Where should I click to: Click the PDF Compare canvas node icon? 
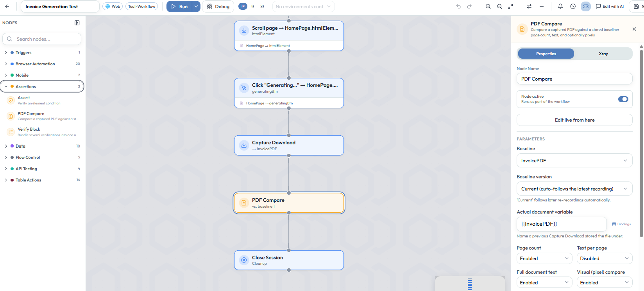tap(244, 203)
